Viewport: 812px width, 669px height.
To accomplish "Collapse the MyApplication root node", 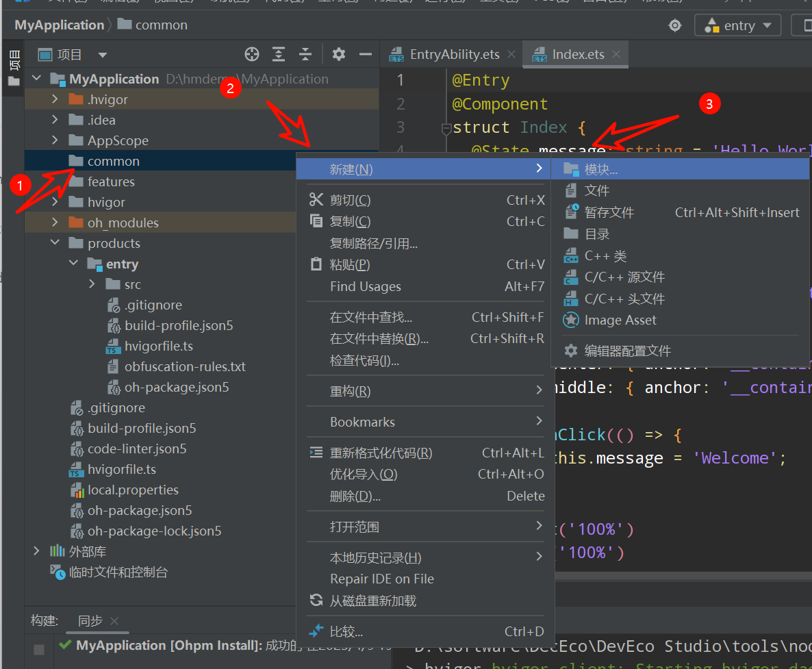I will pos(36,79).
